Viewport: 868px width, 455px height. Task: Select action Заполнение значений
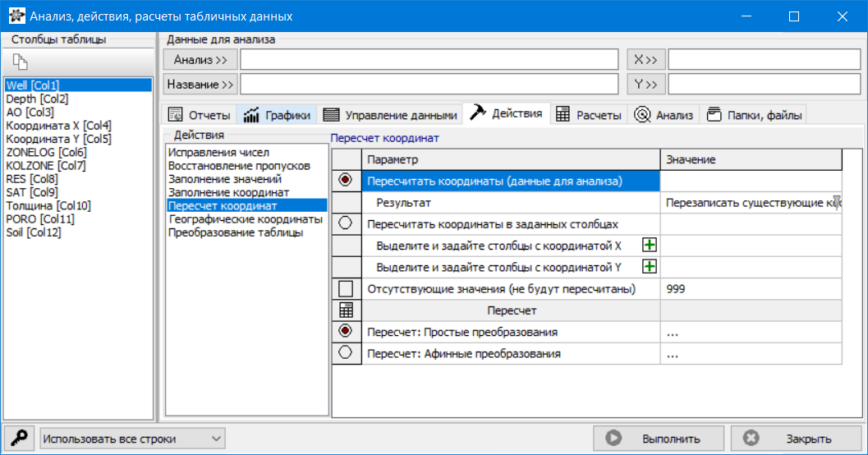pos(225,179)
